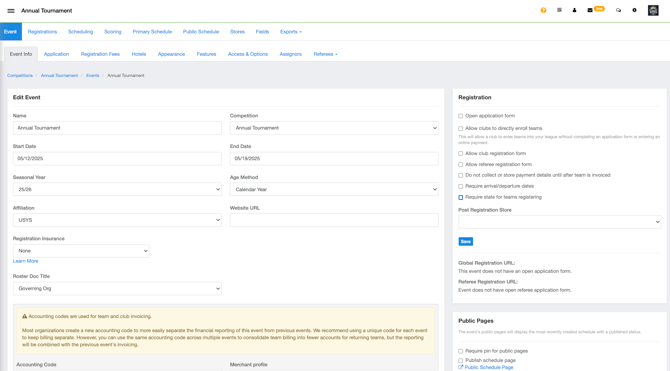
Task: Open Primary Schedule tab
Action: (x=152, y=32)
